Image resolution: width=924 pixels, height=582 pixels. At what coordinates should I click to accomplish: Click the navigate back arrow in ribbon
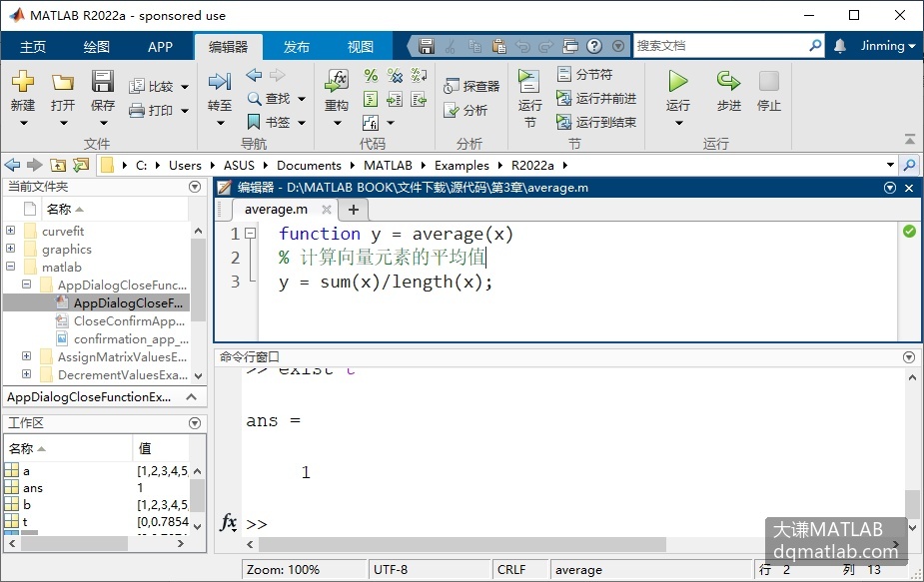click(x=254, y=75)
